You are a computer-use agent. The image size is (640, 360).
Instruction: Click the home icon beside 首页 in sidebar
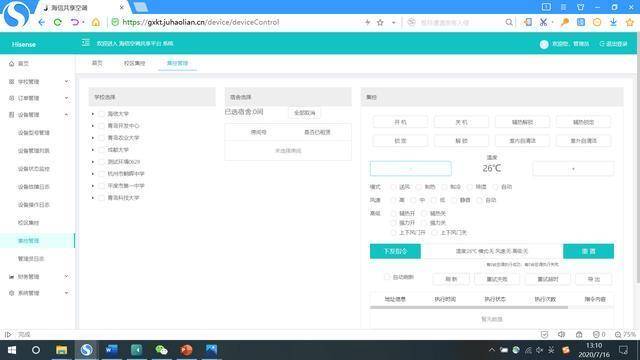[x=11, y=64]
